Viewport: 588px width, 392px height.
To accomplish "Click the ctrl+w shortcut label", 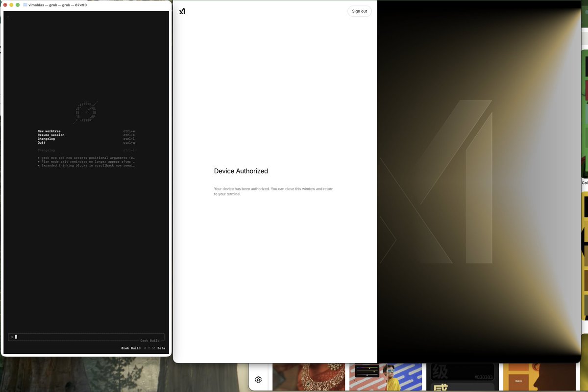I will pos(129,131).
